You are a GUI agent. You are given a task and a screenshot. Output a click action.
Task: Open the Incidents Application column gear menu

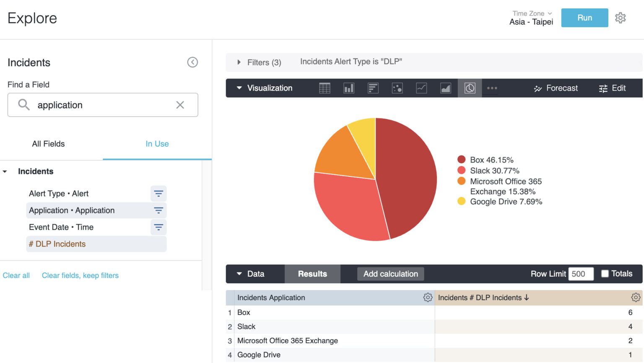(428, 297)
